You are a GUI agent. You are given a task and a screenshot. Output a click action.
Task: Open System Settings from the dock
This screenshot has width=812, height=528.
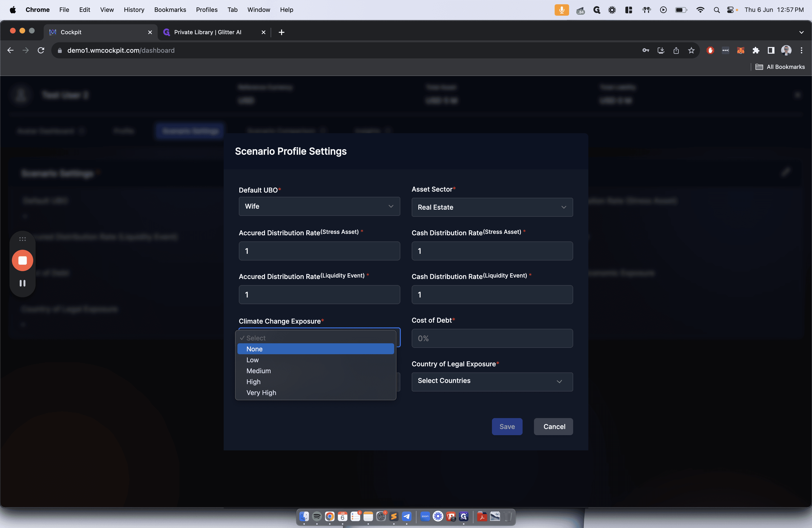tap(381, 516)
